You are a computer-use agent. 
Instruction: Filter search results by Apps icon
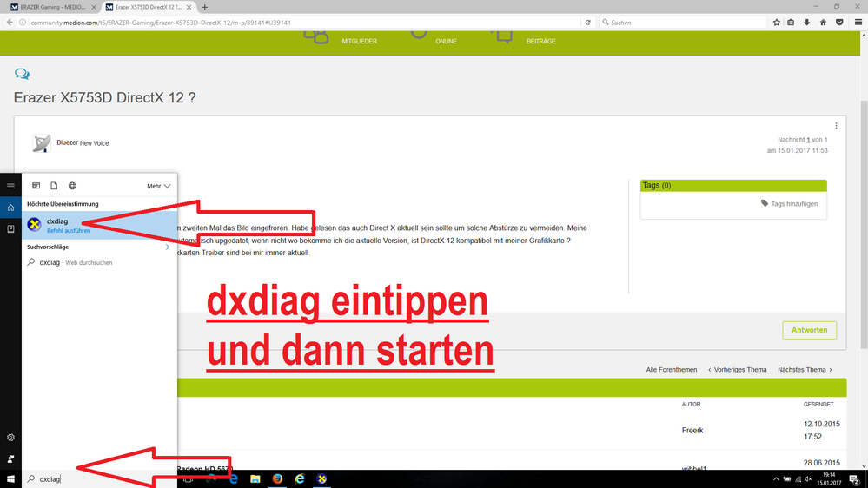click(x=36, y=186)
